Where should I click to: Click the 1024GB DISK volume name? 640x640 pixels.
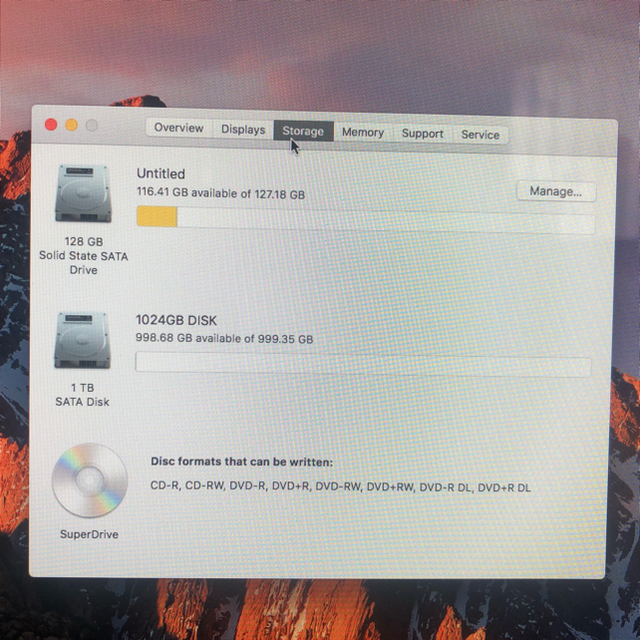click(x=176, y=320)
